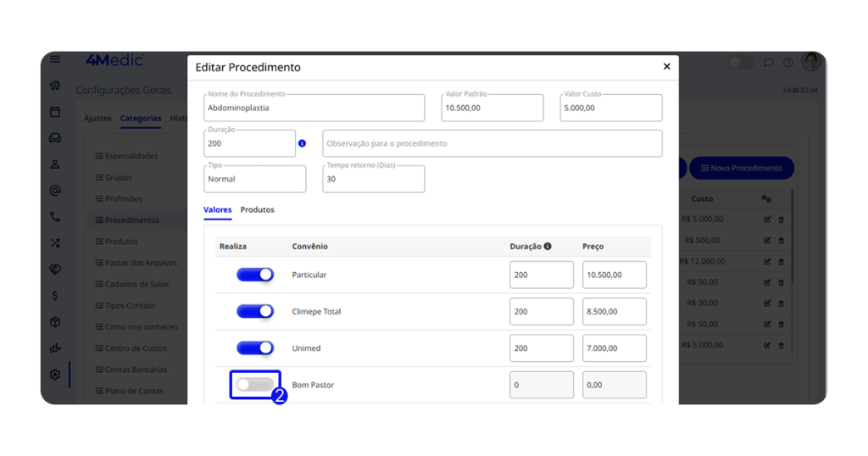868x456 pixels.
Task: Click the Climepe Total price field
Action: pos(614,311)
